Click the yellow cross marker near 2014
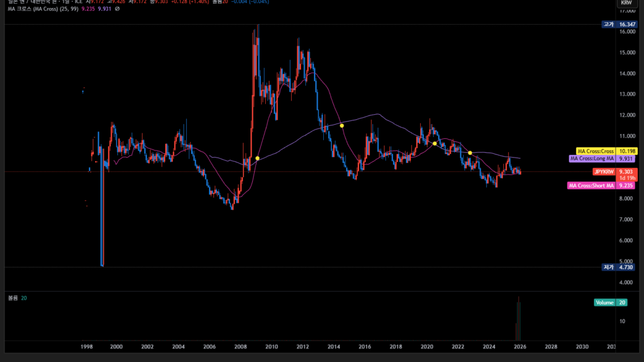Viewport: 644px width, 362px height. pyautogui.click(x=342, y=126)
